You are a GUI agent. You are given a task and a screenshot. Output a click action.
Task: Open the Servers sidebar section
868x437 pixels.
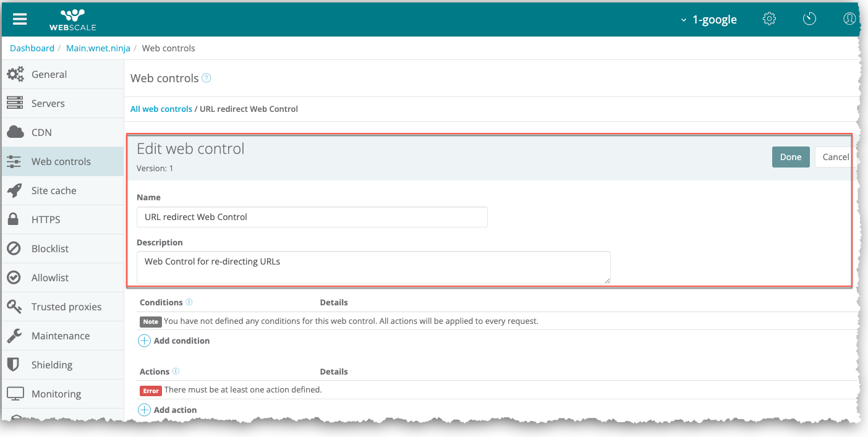pos(48,103)
